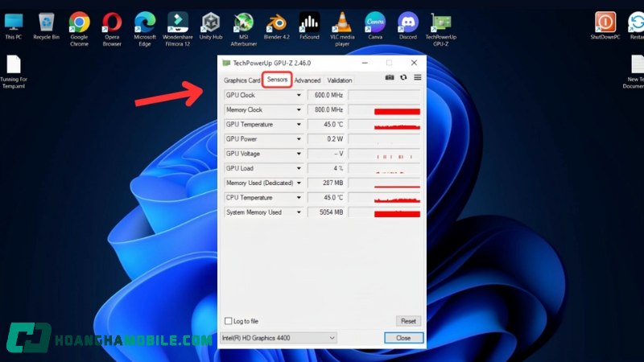Launch Opera Browser desktop shortcut
The height and width of the screenshot is (362, 644).
pyautogui.click(x=112, y=29)
